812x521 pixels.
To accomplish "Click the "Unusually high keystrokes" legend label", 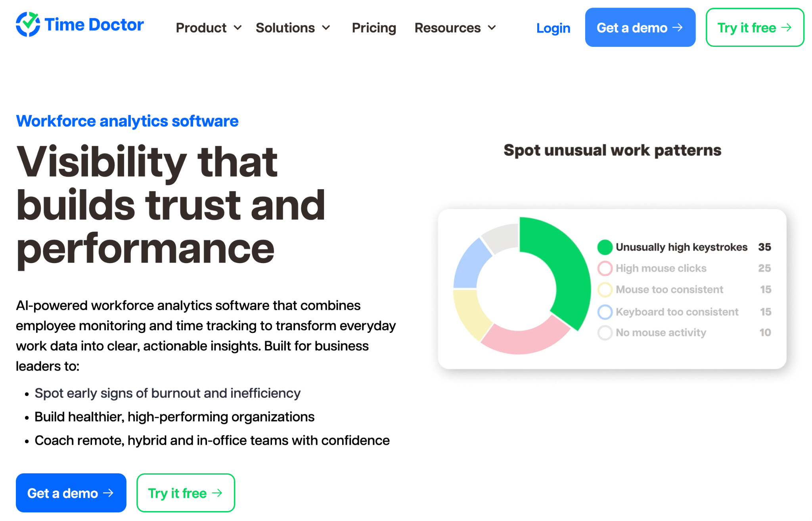I will (x=682, y=247).
